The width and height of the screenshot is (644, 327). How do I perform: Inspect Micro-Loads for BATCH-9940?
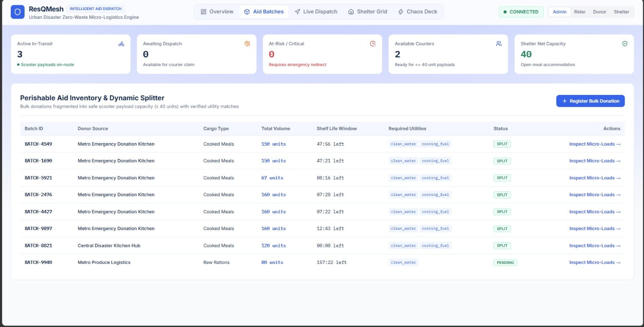click(x=594, y=263)
